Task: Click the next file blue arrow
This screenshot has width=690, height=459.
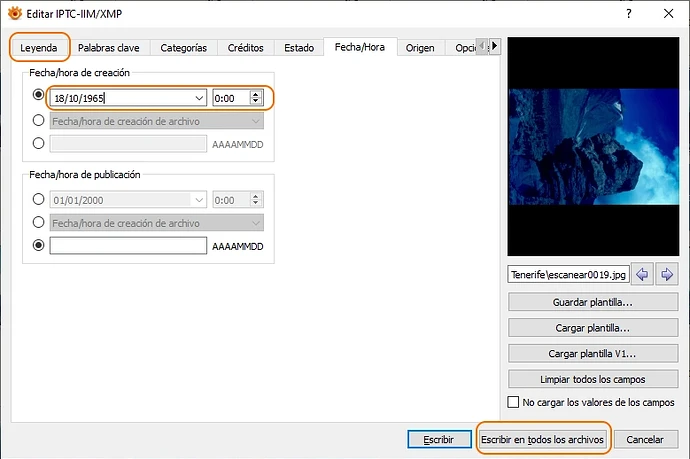Action: click(x=666, y=274)
